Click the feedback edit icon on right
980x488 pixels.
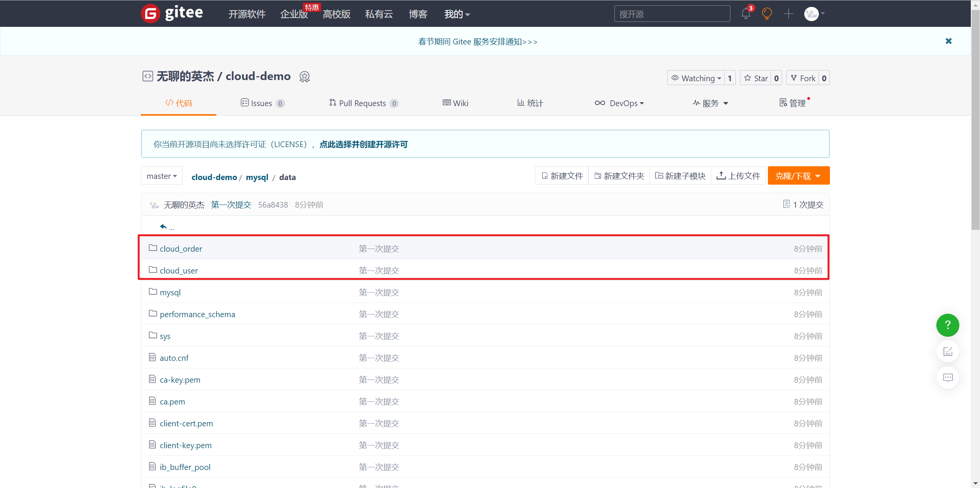point(947,351)
